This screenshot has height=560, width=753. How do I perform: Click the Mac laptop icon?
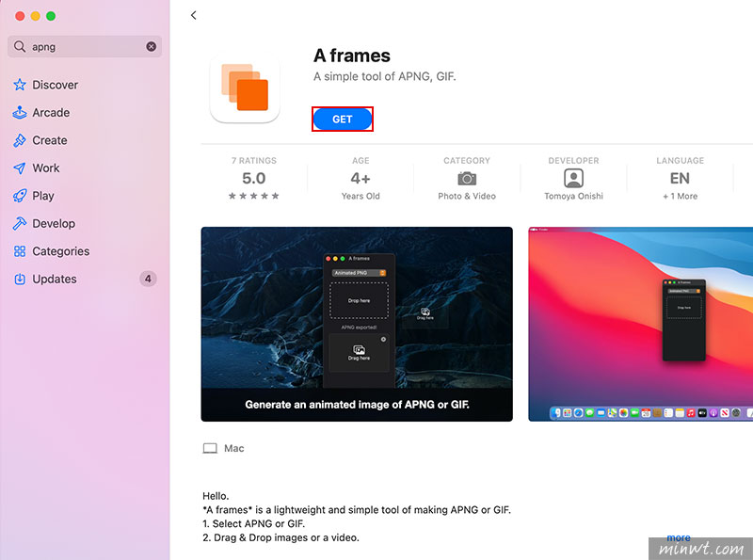pyautogui.click(x=210, y=449)
